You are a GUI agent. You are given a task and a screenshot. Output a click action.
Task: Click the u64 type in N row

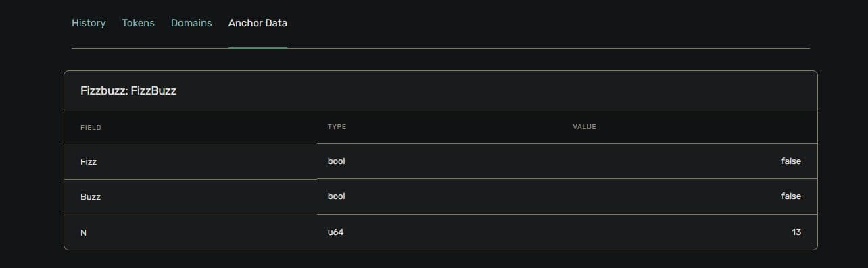pos(336,232)
